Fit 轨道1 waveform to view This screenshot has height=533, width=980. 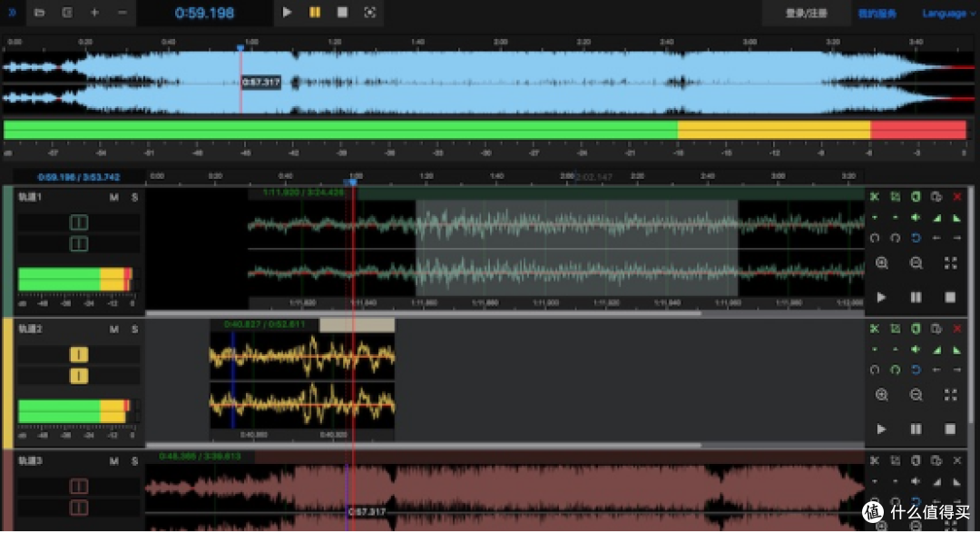pyautogui.click(x=951, y=263)
